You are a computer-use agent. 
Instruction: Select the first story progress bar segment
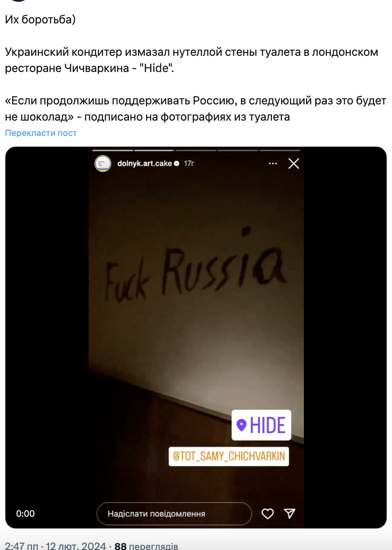112,150
